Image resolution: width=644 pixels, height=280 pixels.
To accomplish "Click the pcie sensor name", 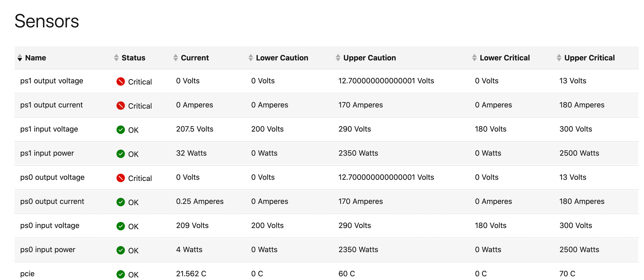I will [x=28, y=274].
